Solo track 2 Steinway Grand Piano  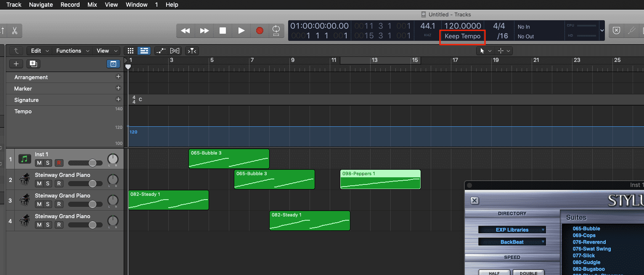point(48,184)
